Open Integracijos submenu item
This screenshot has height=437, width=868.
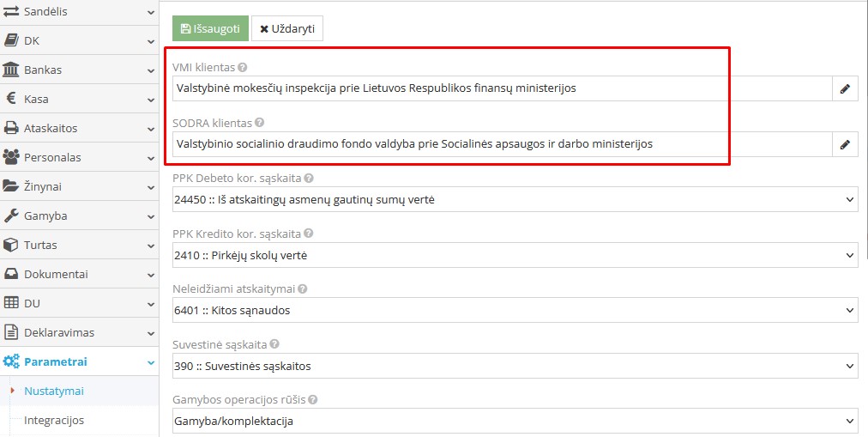[54, 420]
